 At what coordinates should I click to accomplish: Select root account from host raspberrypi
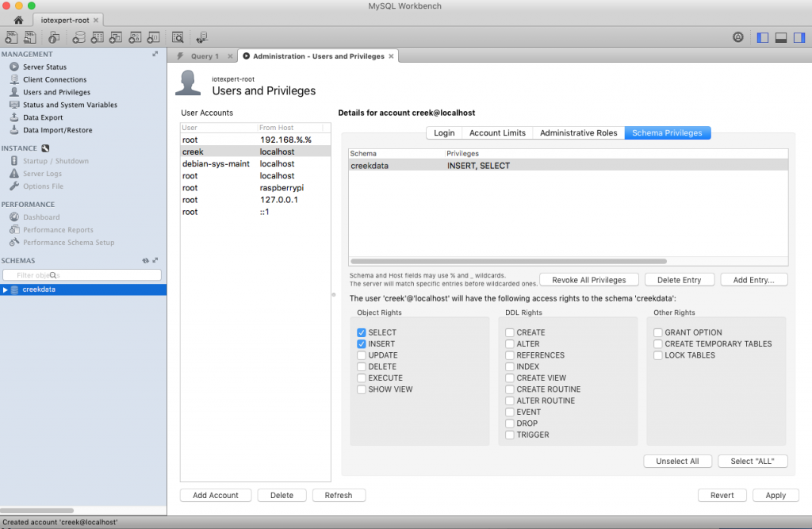(255, 187)
